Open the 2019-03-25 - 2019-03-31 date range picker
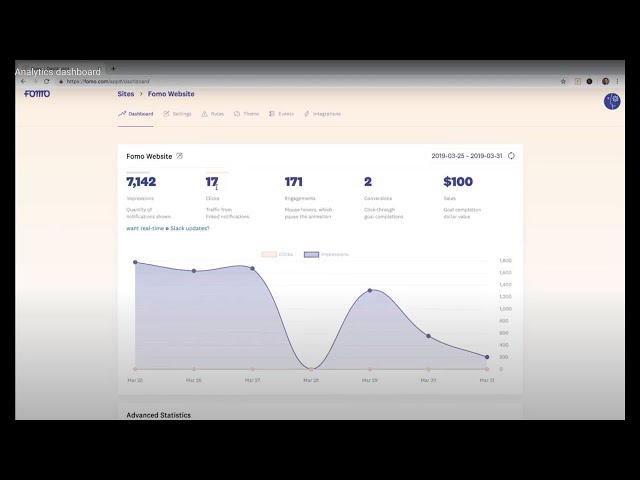 point(467,156)
